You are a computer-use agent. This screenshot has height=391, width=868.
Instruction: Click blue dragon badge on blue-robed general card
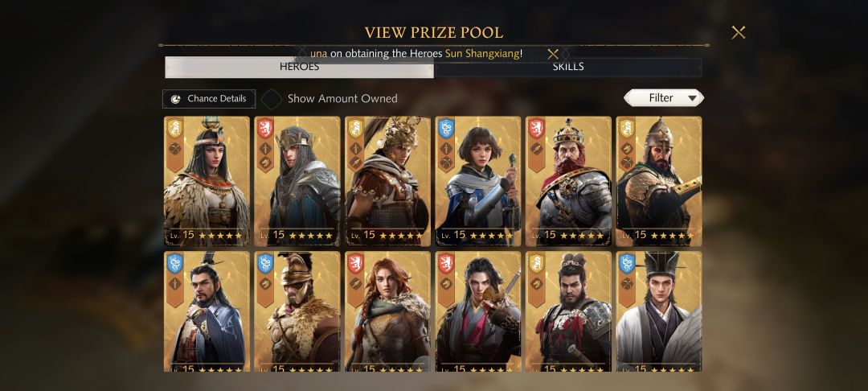pos(175,264)
